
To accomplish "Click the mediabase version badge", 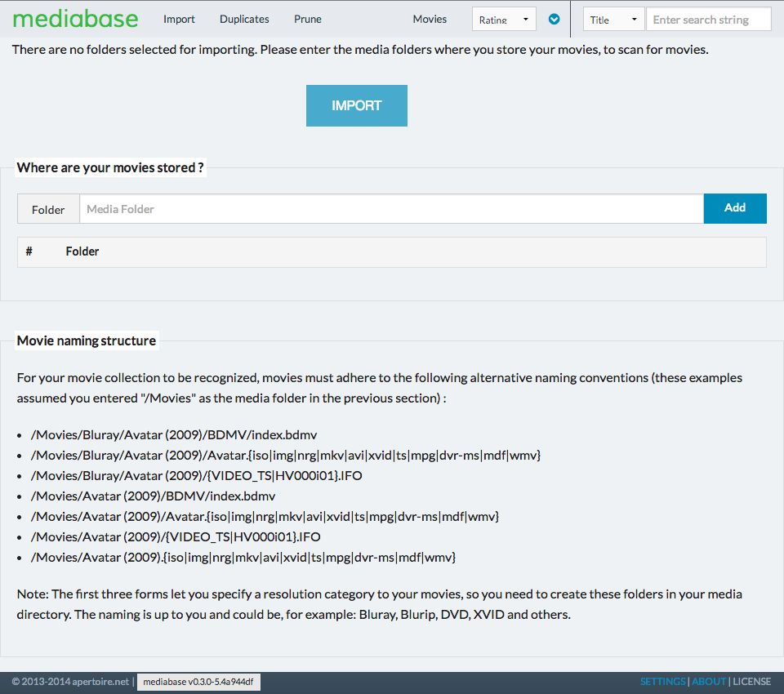I will coord(198,682).
